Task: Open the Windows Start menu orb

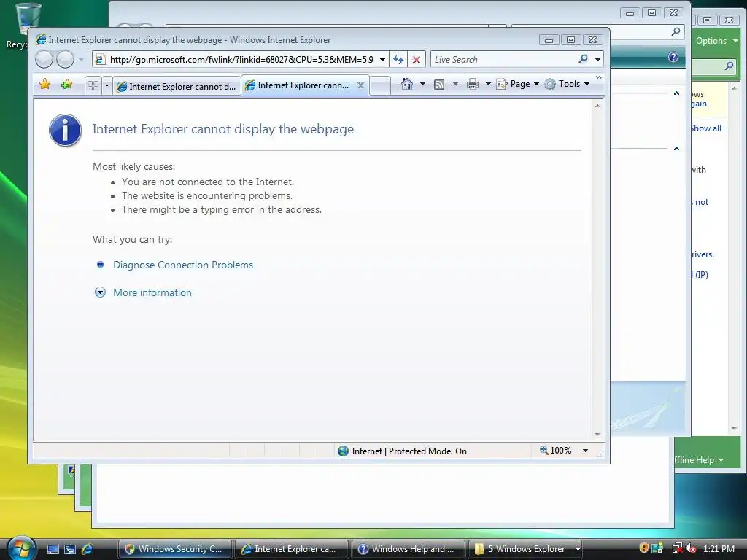Action: [x=21, y=548]
